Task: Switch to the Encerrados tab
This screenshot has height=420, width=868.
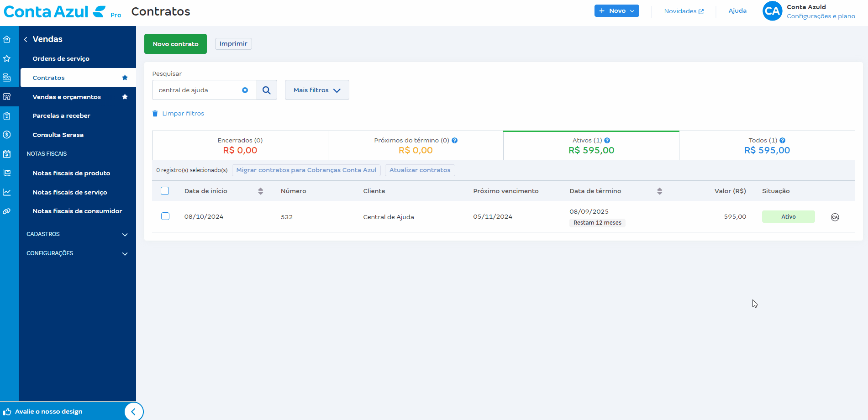Action: click(240, 146)
